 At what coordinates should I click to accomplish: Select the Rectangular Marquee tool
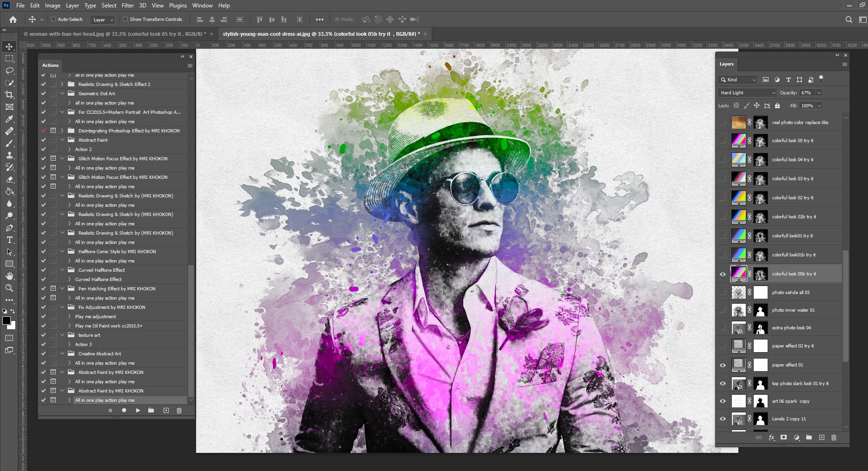(9, 59)
